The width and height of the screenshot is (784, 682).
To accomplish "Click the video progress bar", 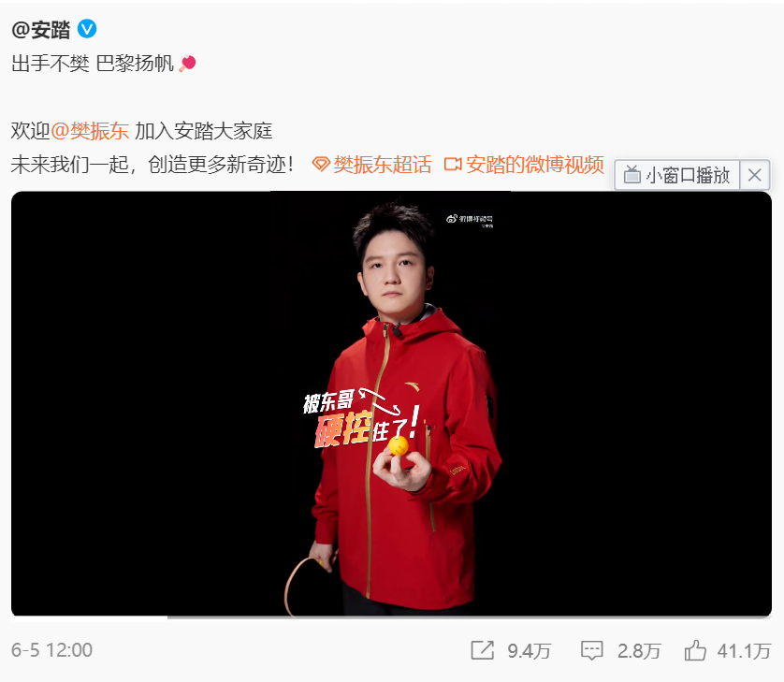I will tap(391, 617).
